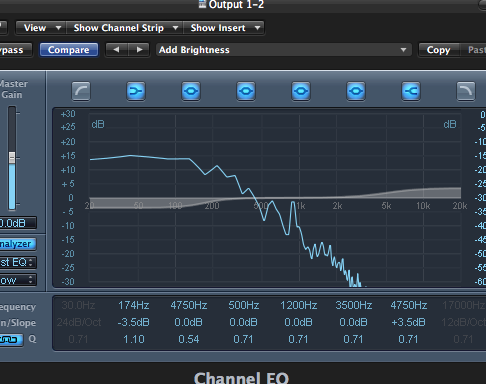Go to the next preset arrow
Viewport: 486px width, 384px height.
[x=139, y=50]
